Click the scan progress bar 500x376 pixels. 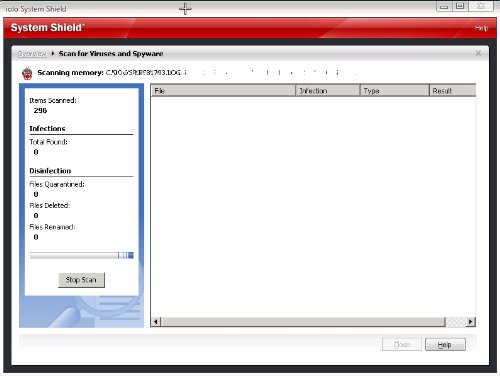click(82, 255)
